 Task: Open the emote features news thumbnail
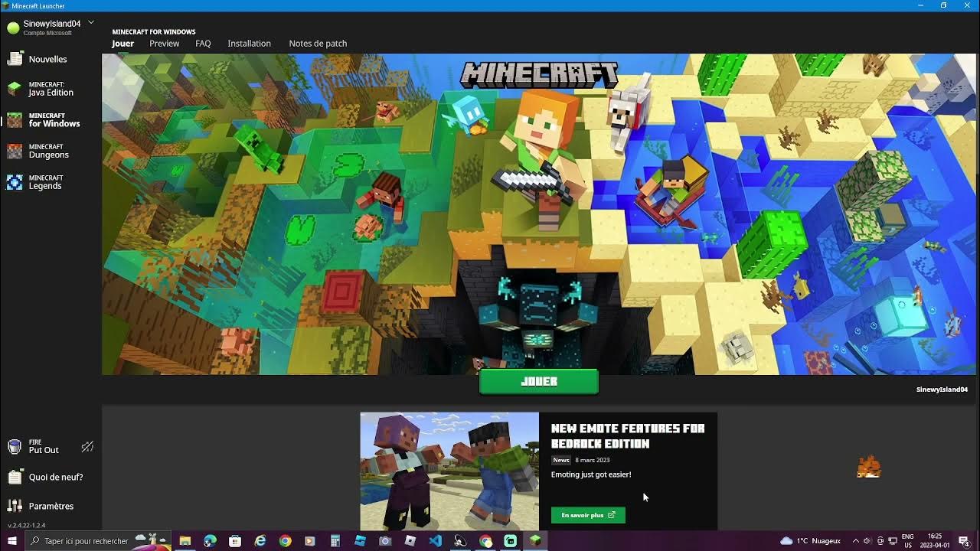click(x=449, y=471)
